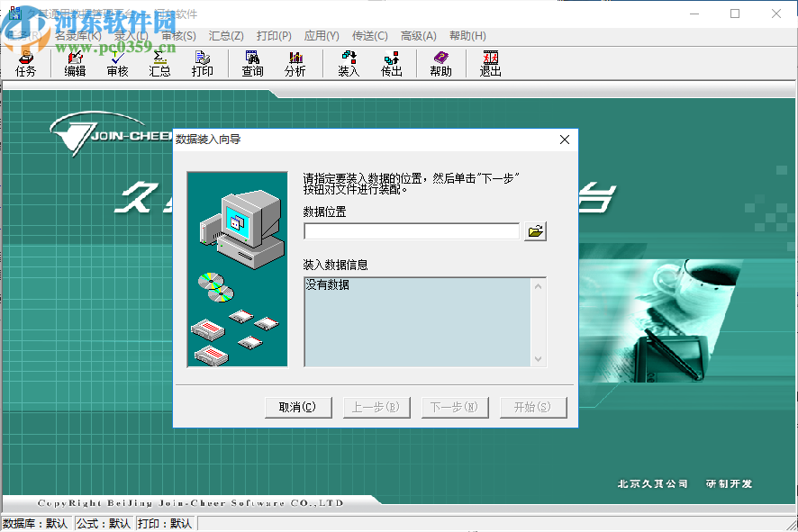Open the 汇总(Z) menu
This screenshot has width=798, height=532.
(x=226, y=36)
